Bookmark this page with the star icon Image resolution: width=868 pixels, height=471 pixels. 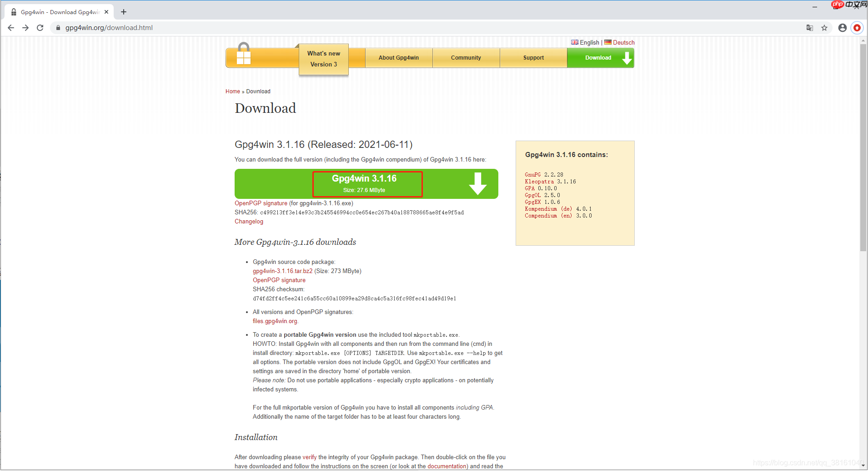click(824, 28)
